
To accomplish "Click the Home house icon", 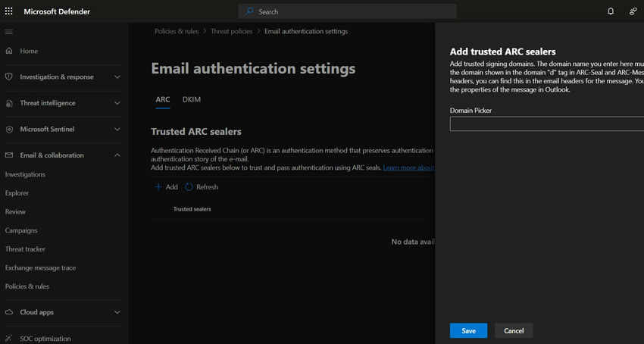I will [9, 51].
